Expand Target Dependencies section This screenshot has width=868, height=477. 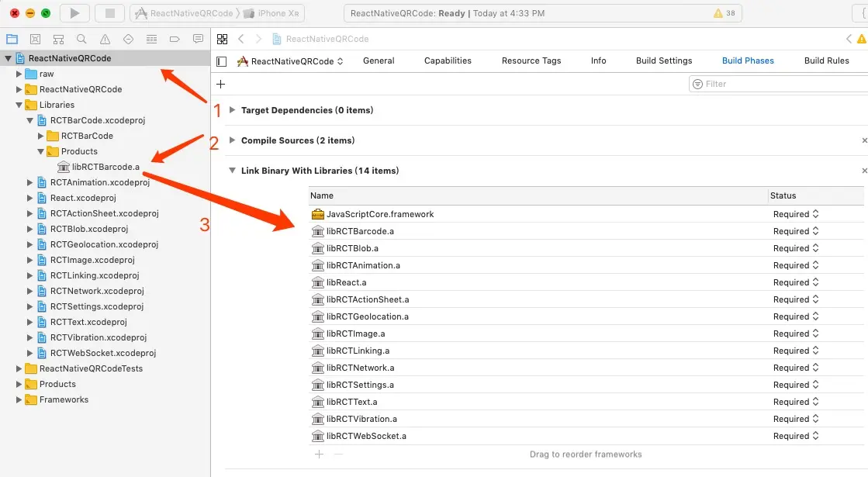(233, 110)
